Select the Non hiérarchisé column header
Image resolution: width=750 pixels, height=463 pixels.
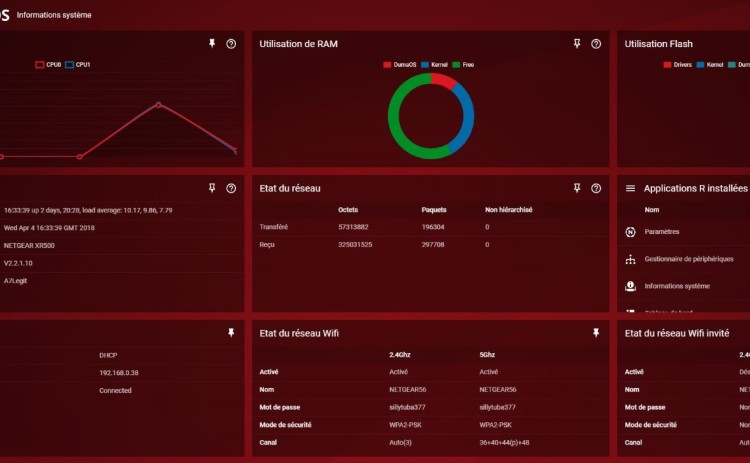point(508,209)
